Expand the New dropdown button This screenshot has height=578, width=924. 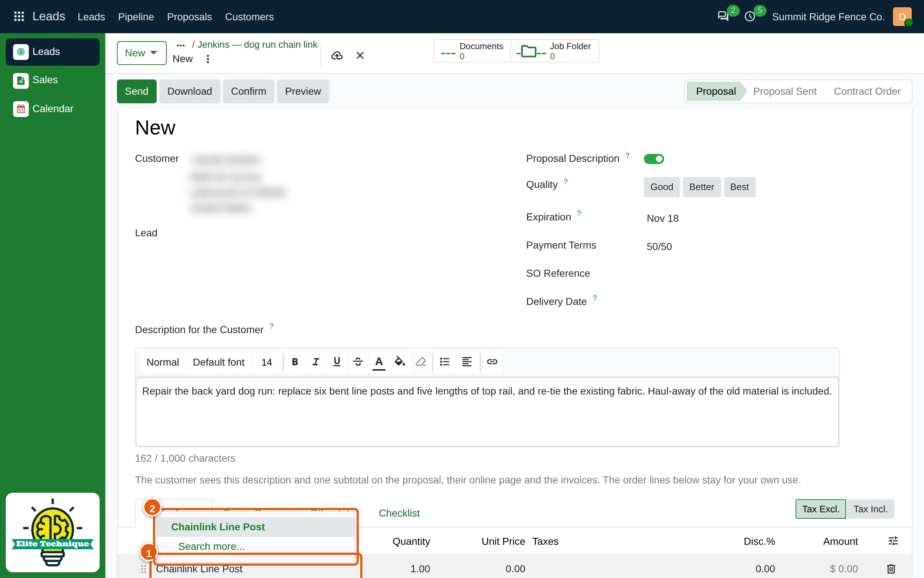tap(141, 53)
